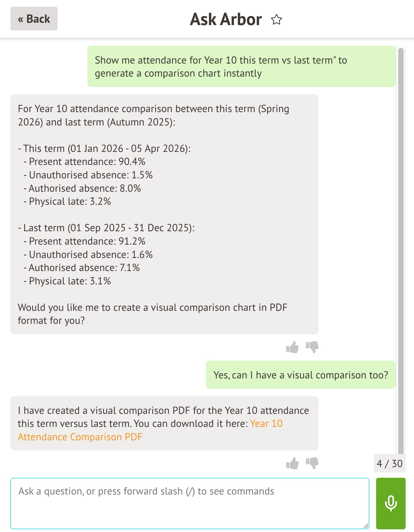Thumbs up the attendance comparison response

292,347
